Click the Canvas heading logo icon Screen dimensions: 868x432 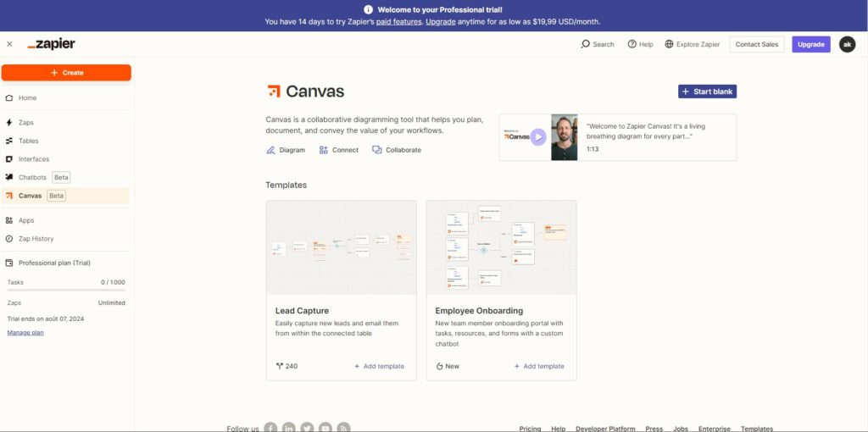coord(274,91)
